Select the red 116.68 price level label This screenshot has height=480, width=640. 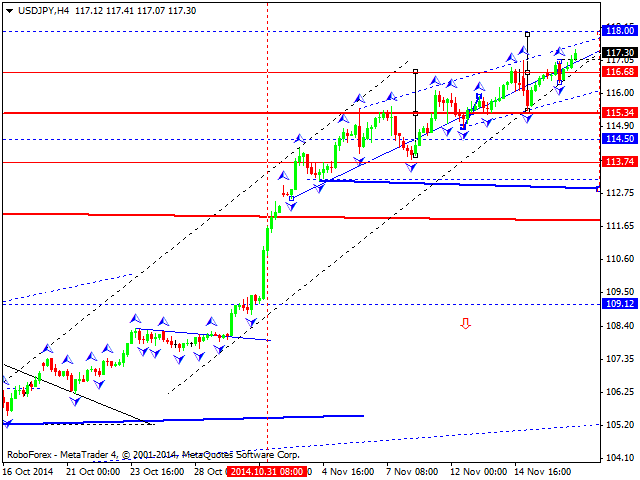click(620, 72)
